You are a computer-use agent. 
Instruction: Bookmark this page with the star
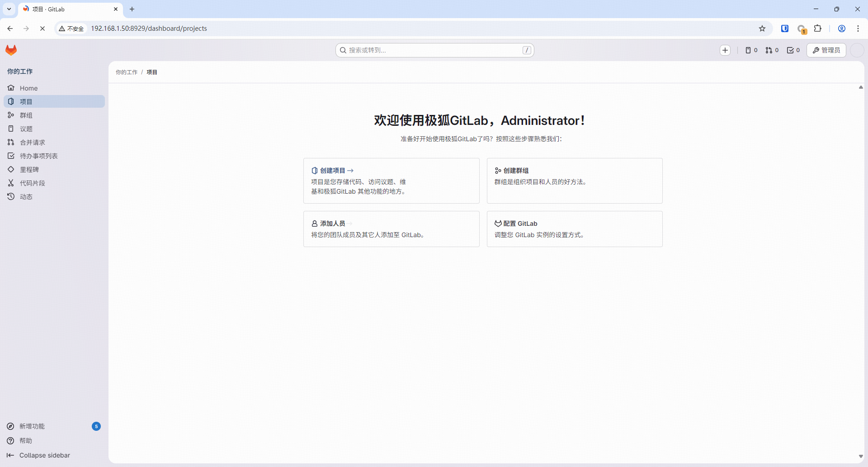762,29
